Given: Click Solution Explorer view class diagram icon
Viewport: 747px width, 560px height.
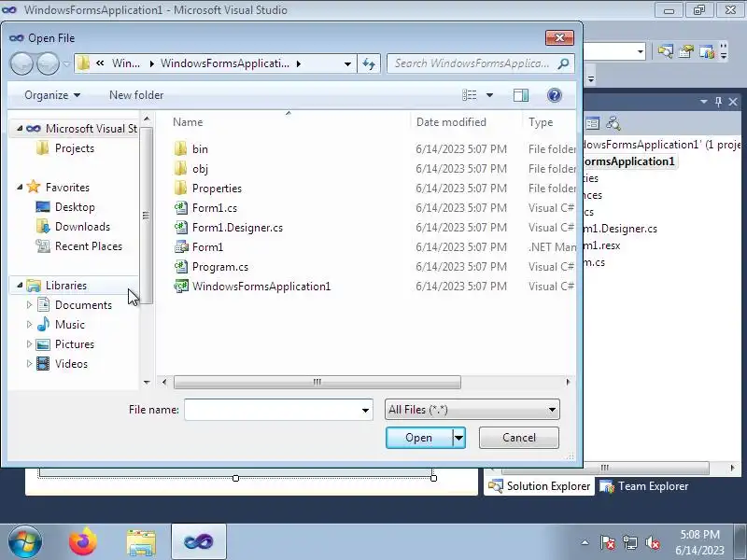Looking at the screenshot, I should tap(613, 124).
